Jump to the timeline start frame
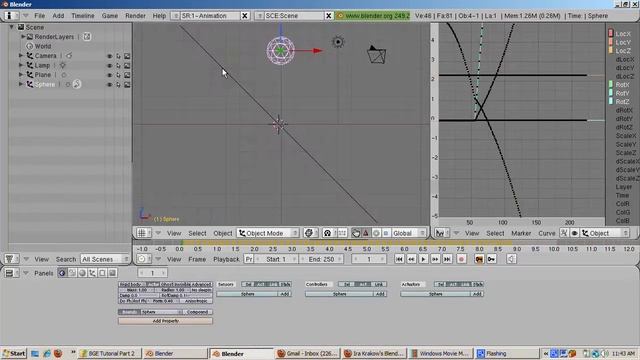This screenshot has width=640, height=360. click(399, 259)
